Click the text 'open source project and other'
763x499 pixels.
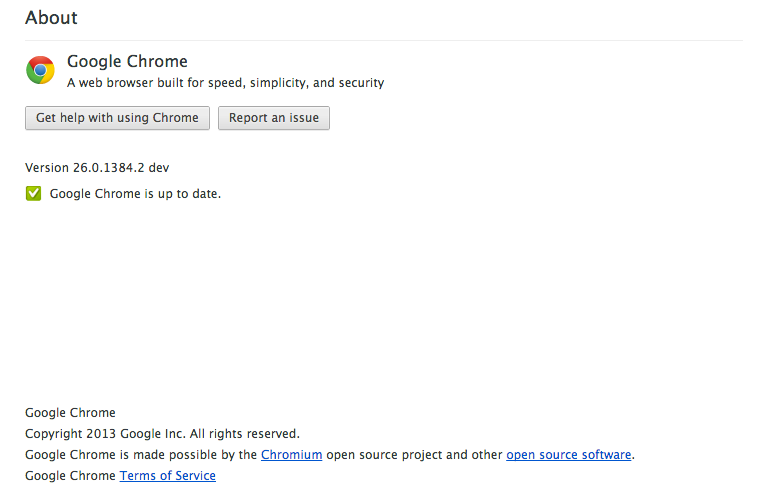click(x=414, y=455)
